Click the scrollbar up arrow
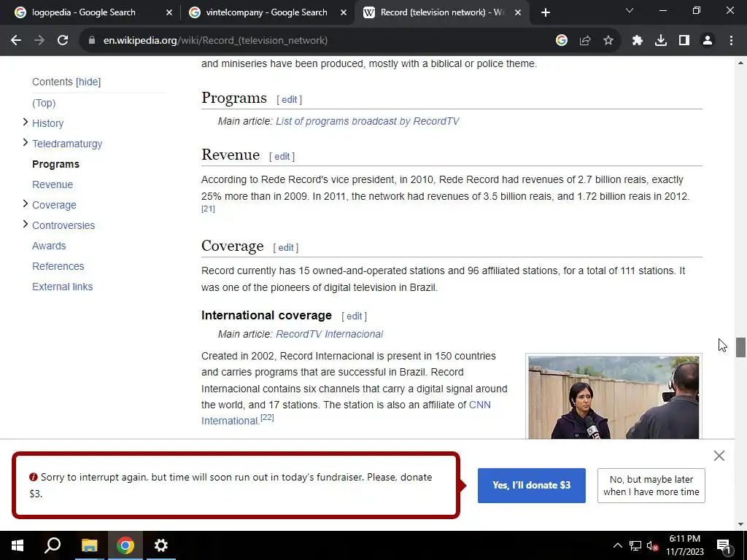Screen dimensions: 747x560 pos(740,63)
